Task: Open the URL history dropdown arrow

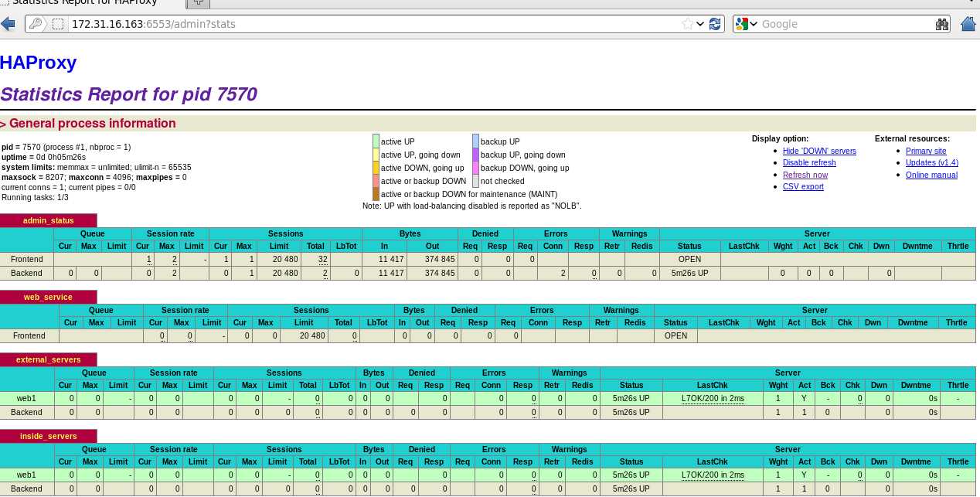Action: [700, 24]
